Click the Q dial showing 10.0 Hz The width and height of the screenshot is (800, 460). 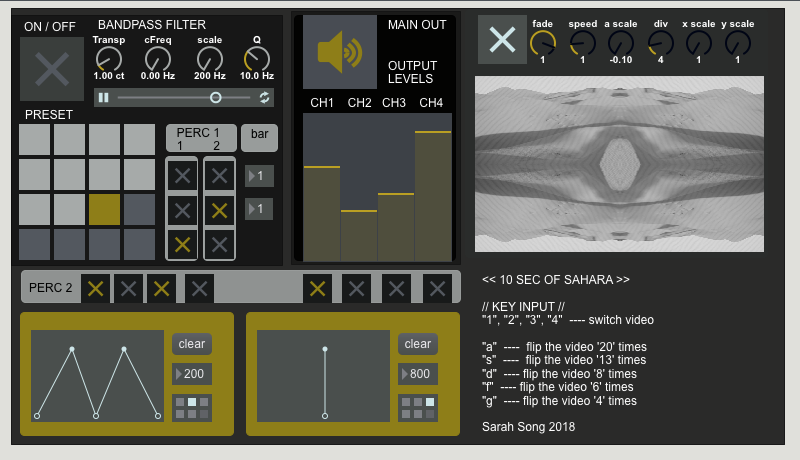257,60
